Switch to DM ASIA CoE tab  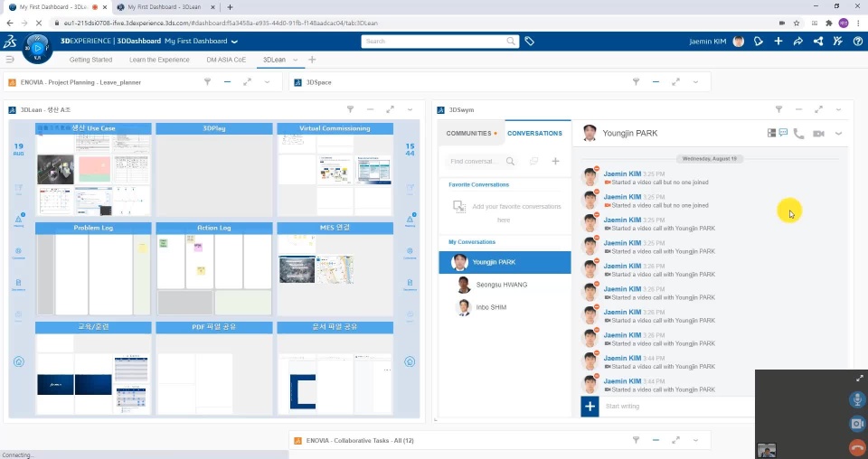click(x=226, y=60)
